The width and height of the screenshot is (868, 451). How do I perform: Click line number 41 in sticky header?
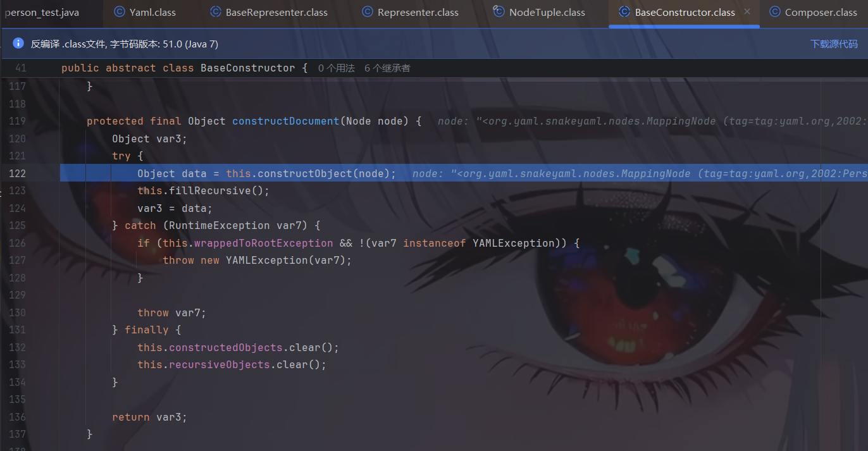click(x=20, y=68)
